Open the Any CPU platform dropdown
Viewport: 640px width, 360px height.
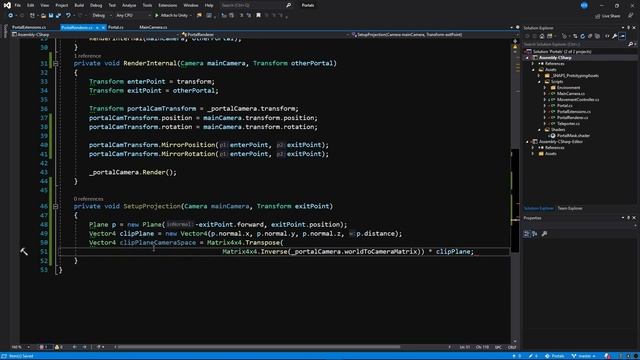coord(133,16)
